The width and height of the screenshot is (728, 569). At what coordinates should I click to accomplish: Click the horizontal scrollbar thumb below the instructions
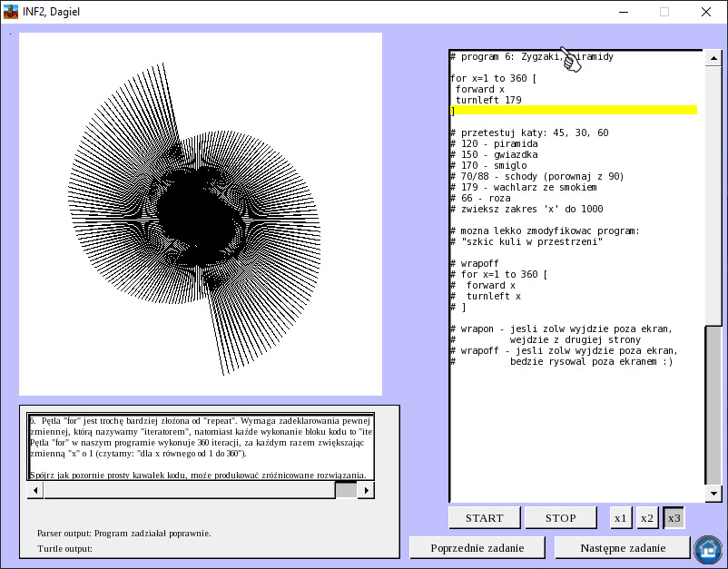[x=346, y=490]
